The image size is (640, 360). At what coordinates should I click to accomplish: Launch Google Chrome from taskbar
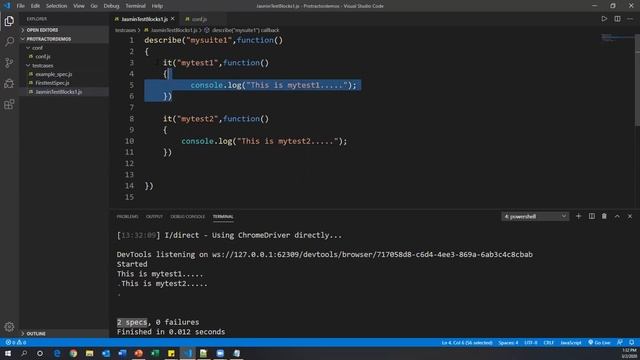73,353
